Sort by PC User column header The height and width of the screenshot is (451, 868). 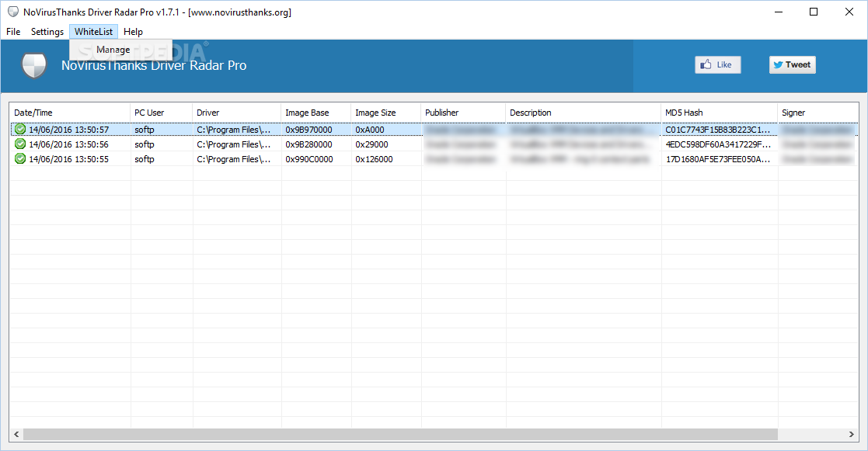coord(161,113)
